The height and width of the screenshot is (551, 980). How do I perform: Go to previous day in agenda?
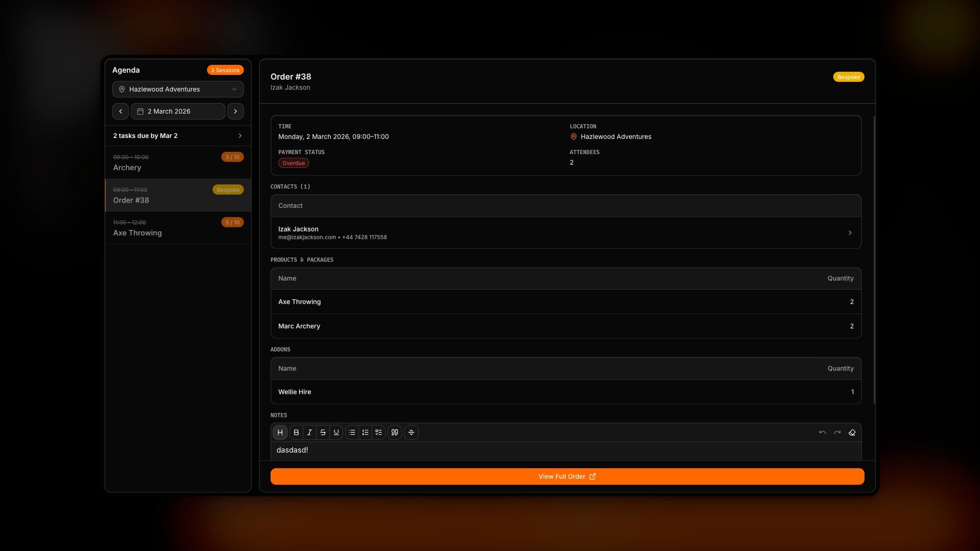pos(121,111)
